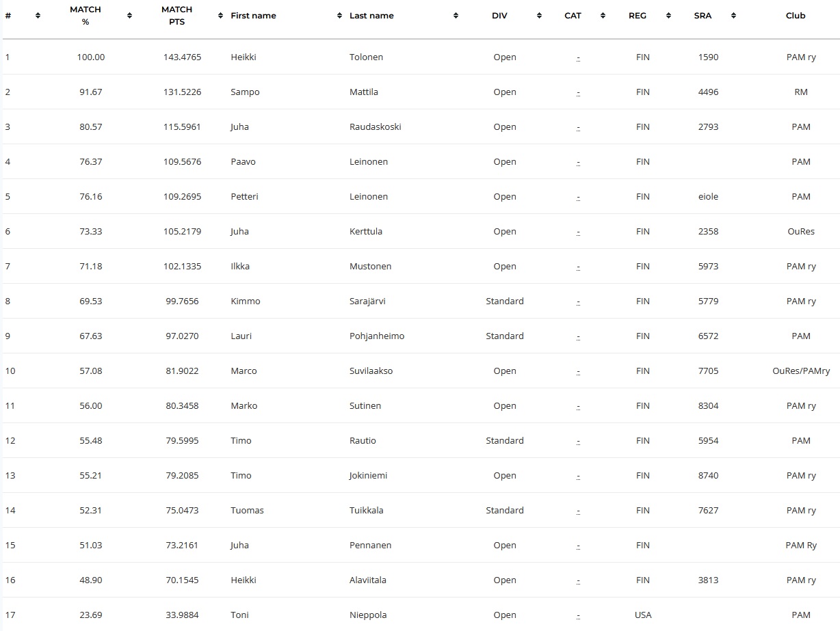The height and width of the screenshot is (631, 840).
Task: Toggle sorting on First name arrows
Action: click(x=339, y=16)
